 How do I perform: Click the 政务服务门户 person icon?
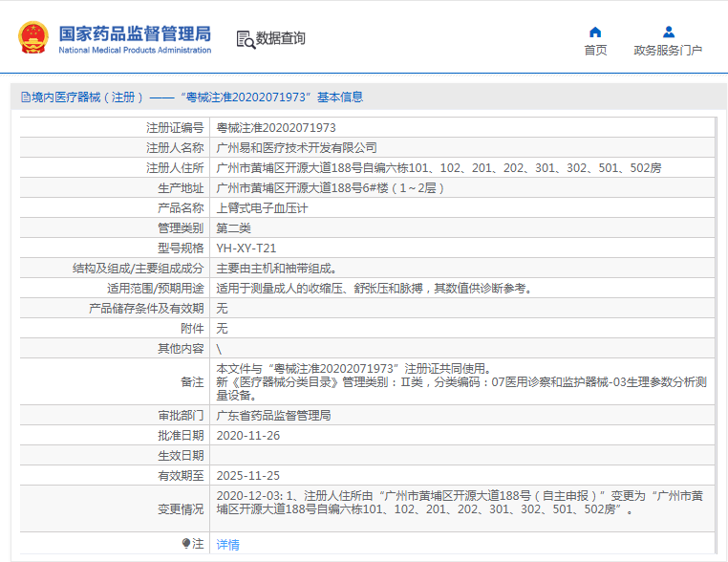[669, 32]
